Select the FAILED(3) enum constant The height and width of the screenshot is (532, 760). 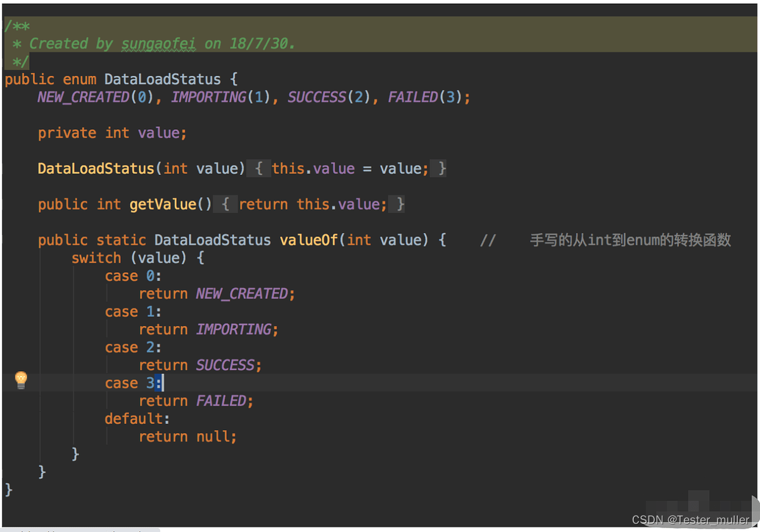point(425,98)
